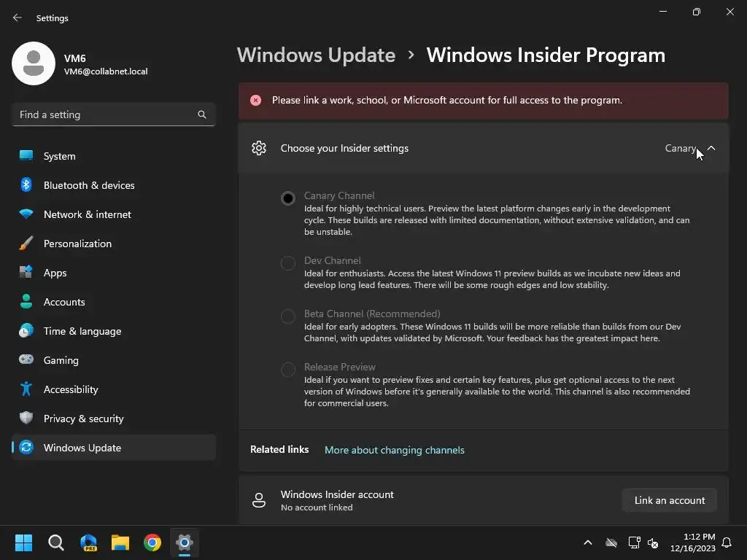
Task: Select the Dev Channel radio button
Action: click(287, 262)
